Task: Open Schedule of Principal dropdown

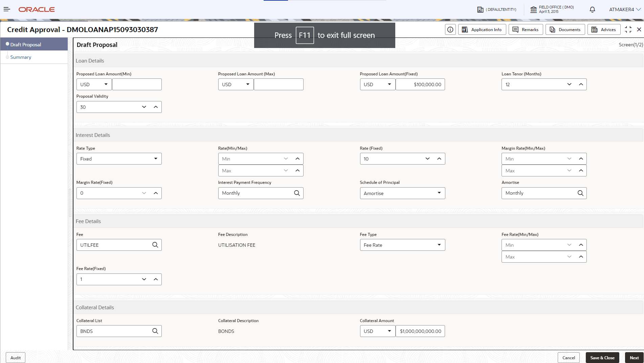Action: click(x=402, y=193)
